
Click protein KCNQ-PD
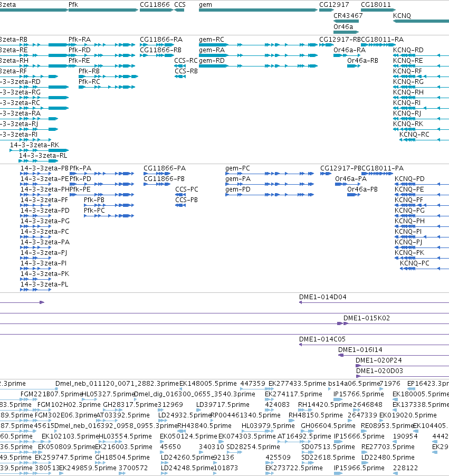tap(409, 179)
